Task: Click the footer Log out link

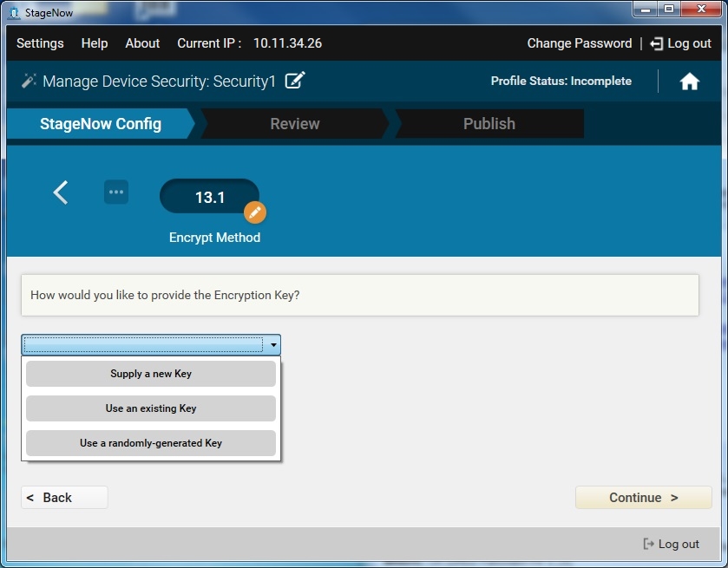Action: coord(671,544)
